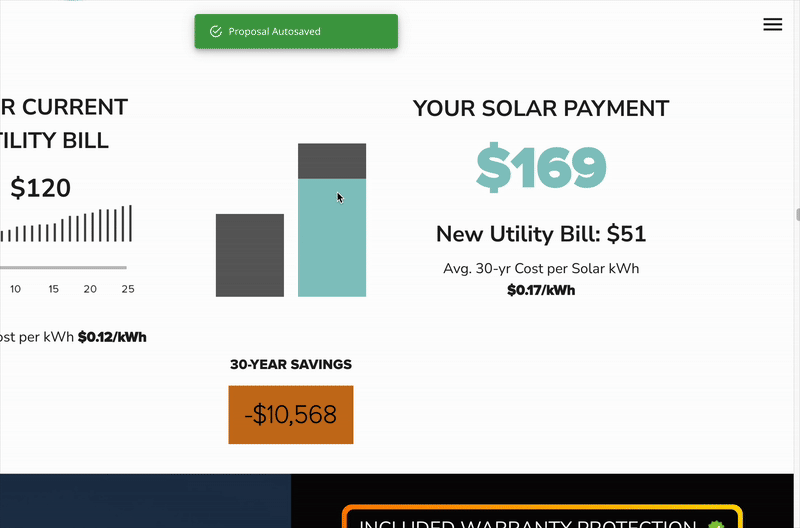Click the orange 30-year savings box
800x528 pixels.
point(290,414)
